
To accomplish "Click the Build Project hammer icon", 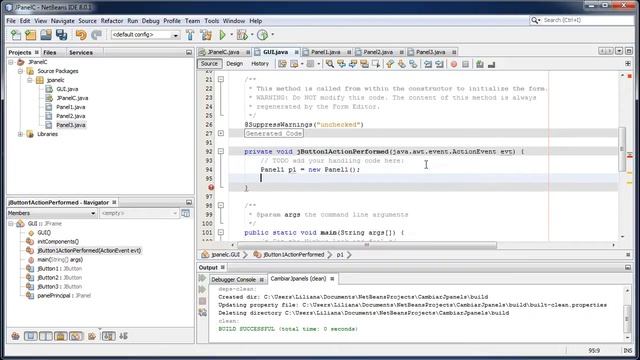I will 190,35.
